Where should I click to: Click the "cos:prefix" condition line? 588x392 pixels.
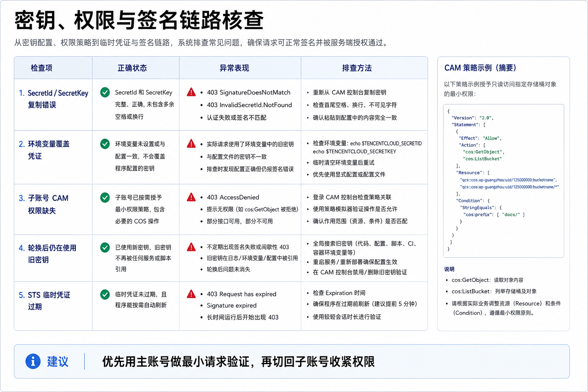tap(494, 215)
